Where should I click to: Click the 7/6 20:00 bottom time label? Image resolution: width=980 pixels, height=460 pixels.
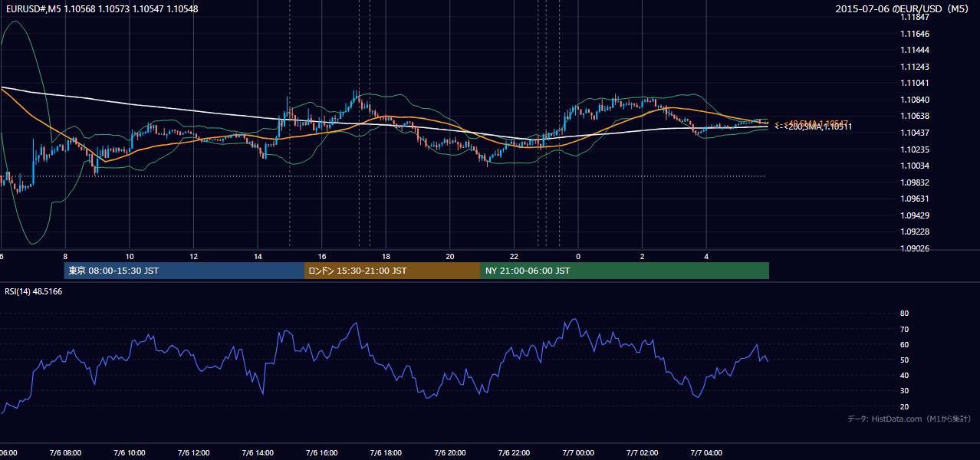[x=450, y=453]
